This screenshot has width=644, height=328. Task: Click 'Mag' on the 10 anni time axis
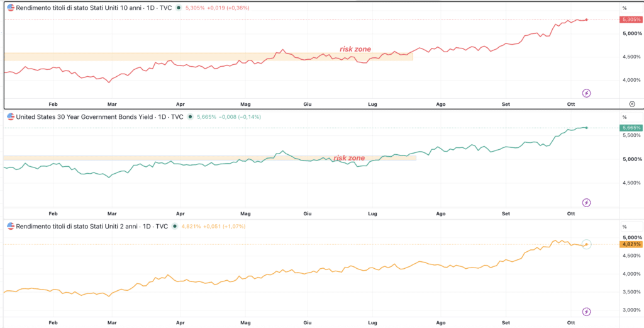point(245,105)
